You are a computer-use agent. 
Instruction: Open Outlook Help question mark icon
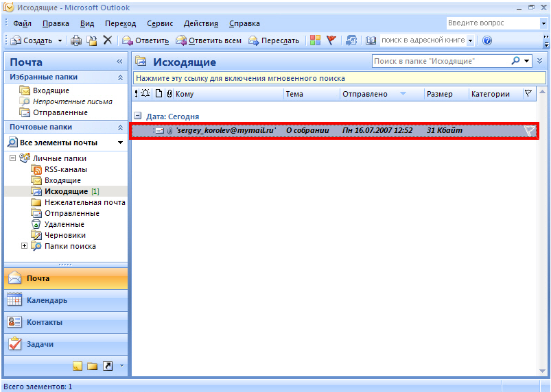click(x=487, y=40)
